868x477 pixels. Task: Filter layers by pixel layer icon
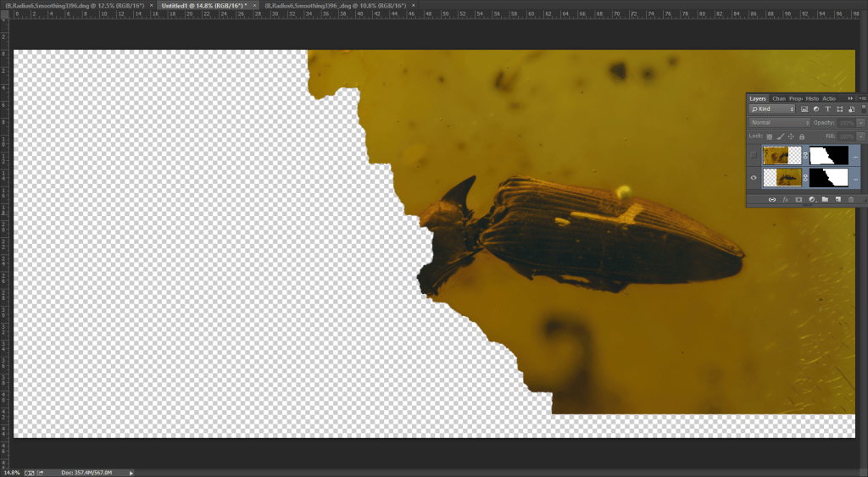[x=804, y=109]
